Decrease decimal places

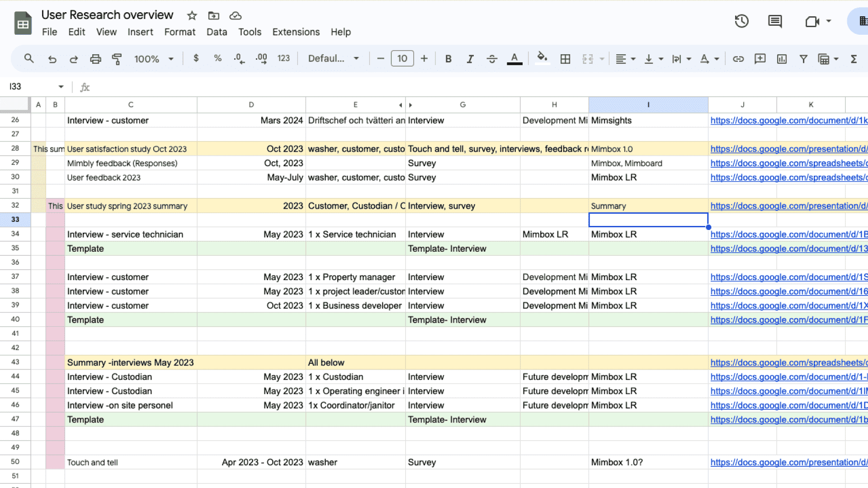tap(239, 58)
